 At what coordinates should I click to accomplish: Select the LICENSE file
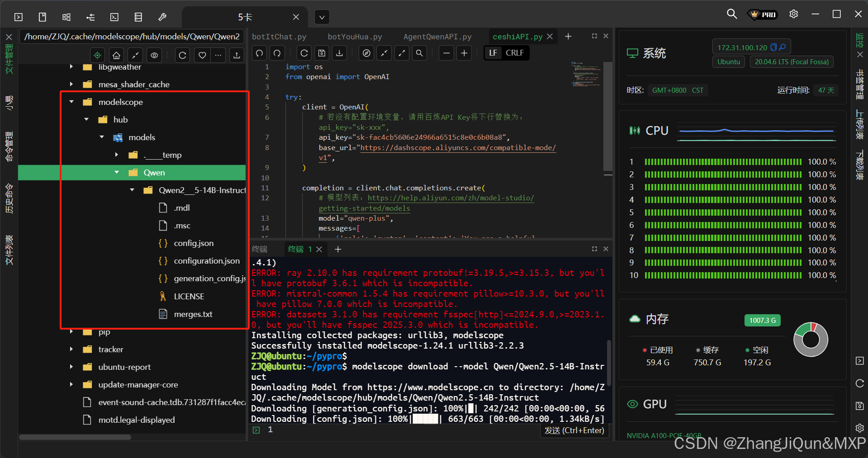point(189,297)
